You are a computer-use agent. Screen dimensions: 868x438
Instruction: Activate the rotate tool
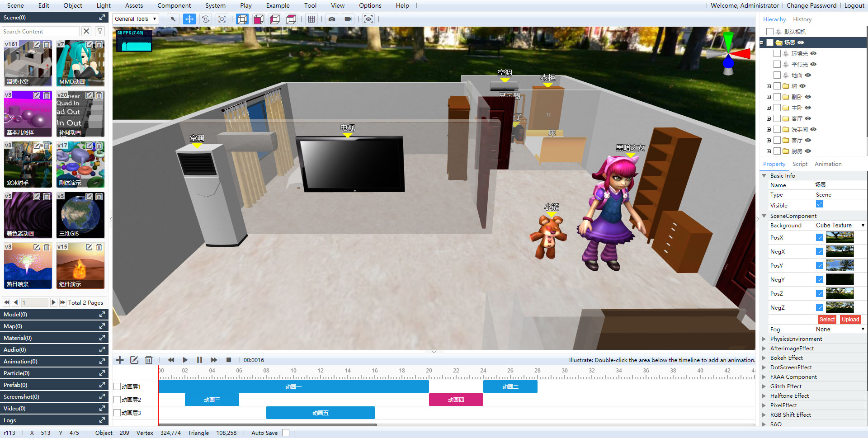click(x=205, y=19)
